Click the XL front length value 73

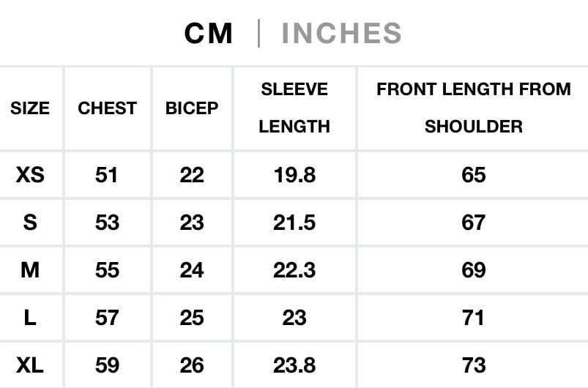(473, 365)
